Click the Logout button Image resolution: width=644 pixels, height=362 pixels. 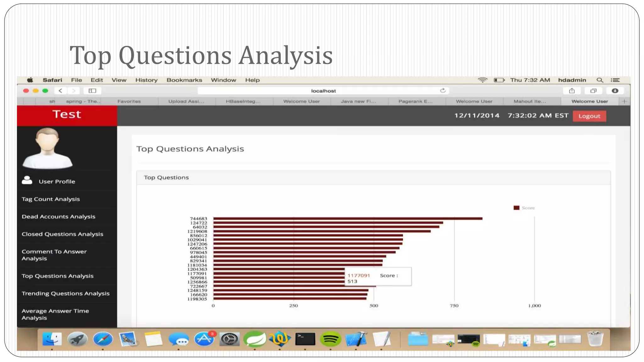tap(589, 116)
